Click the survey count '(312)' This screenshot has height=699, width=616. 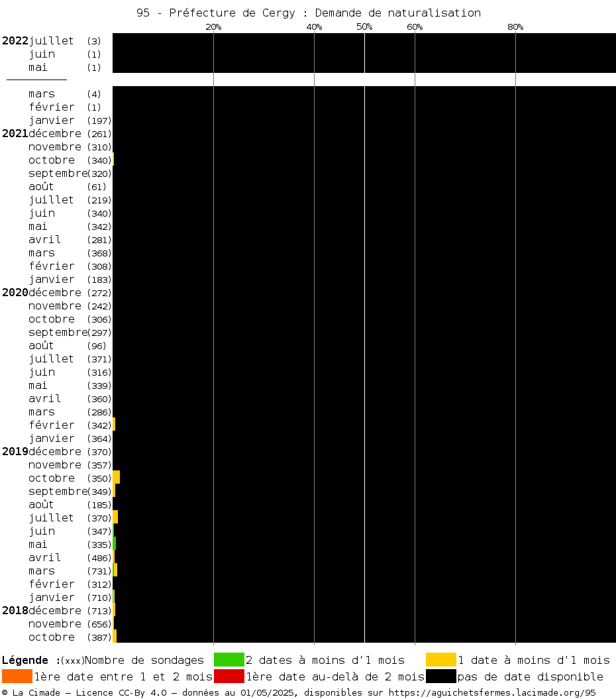coord(99,584)
